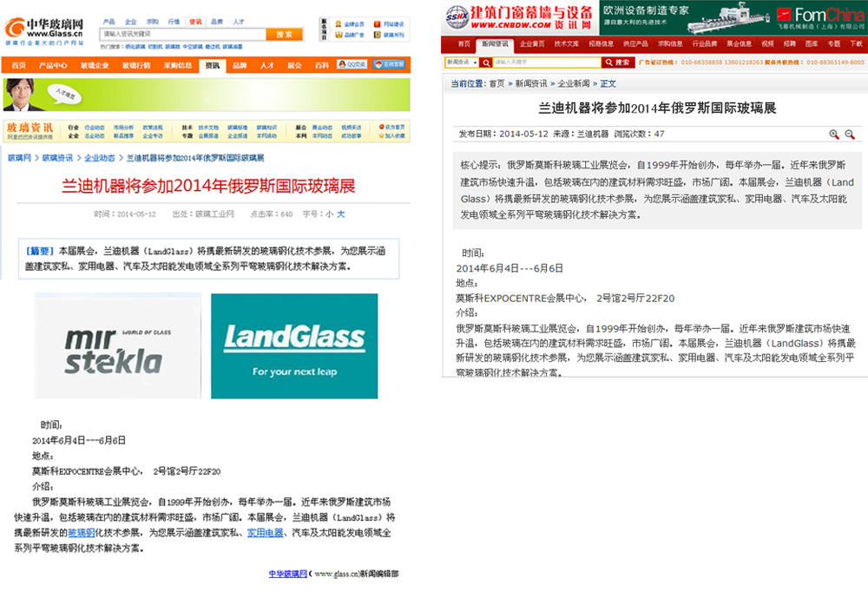Image resolution: width=868 pixels, height=598 pixels.
Task: Click the zoom-in magnifier icon
Action: [x=834, y=135]
